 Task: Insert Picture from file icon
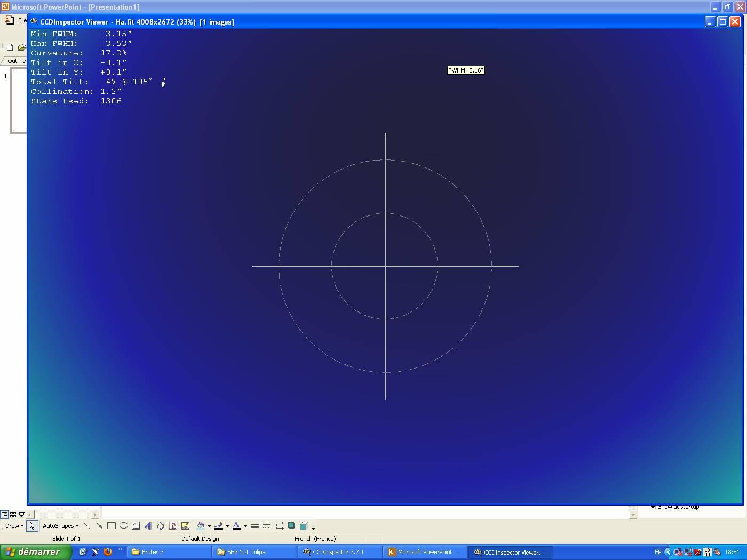pos(185,526)
